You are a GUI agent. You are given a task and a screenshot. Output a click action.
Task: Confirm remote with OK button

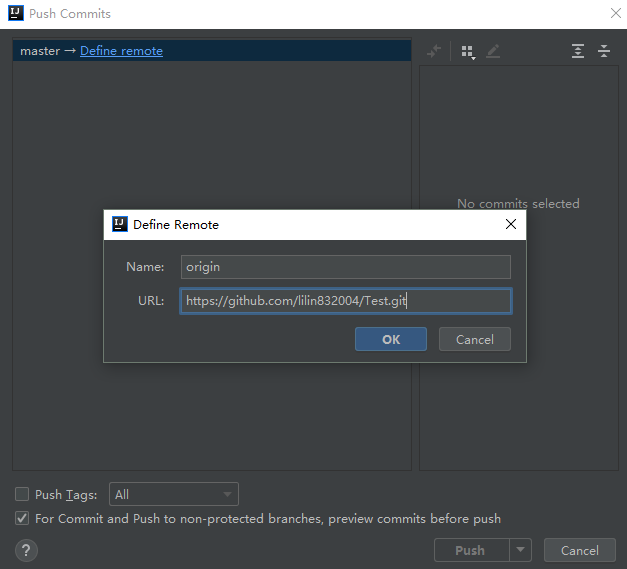391,339
